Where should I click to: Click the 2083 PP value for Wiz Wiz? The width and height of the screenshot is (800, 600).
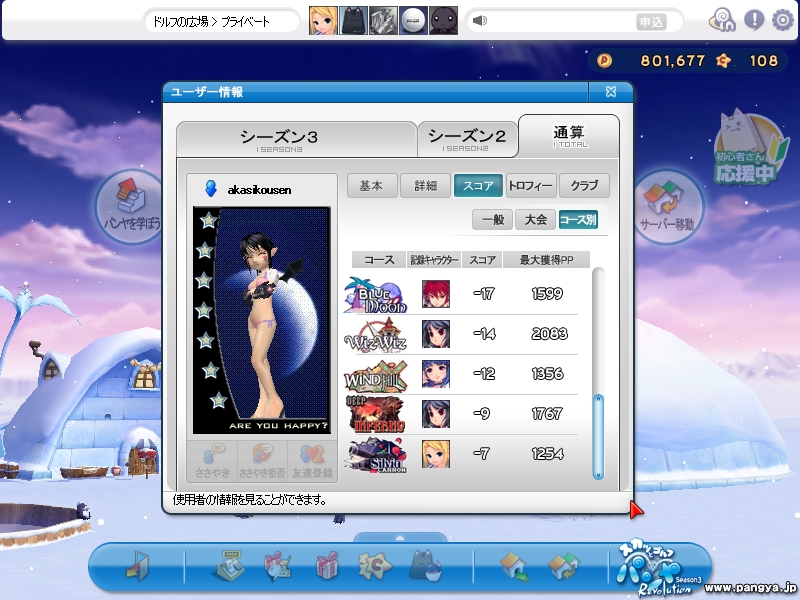(549, 334)
